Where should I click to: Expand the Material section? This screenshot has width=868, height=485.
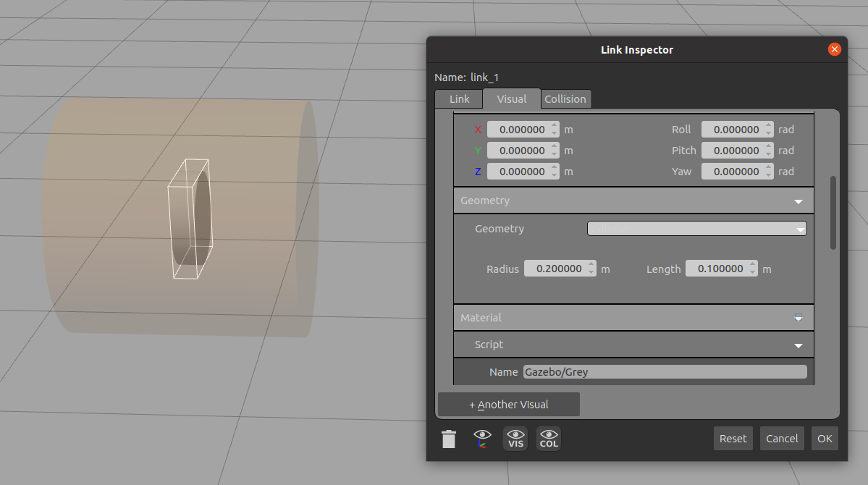[799, 318]
